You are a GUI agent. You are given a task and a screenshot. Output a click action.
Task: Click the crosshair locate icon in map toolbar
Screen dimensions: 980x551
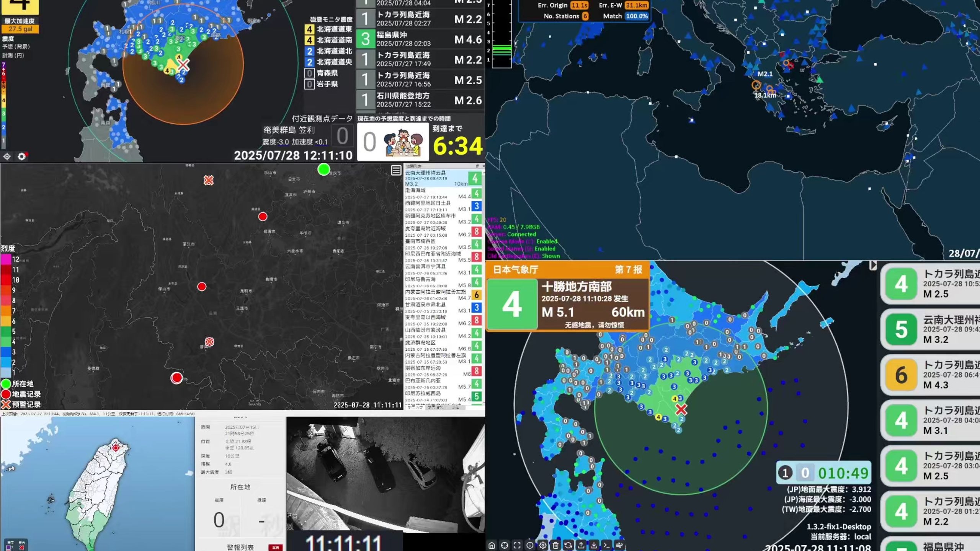pos(505,545)
